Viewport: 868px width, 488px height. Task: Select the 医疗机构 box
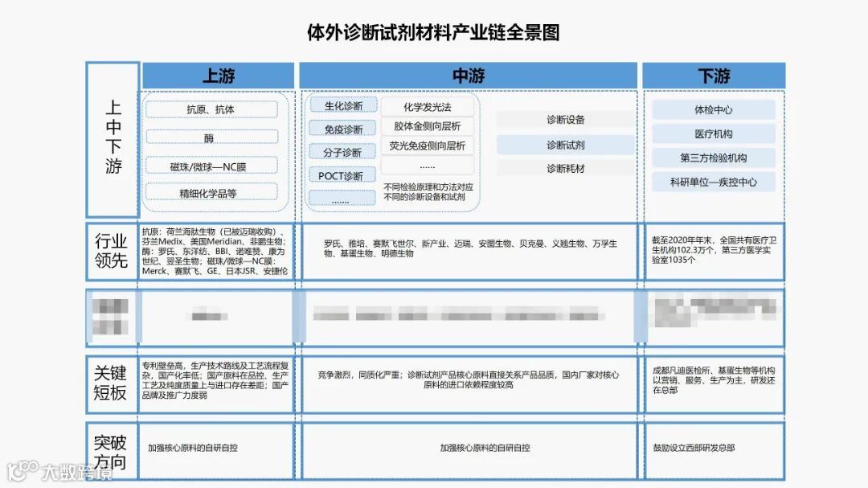[x=714, y=133]
